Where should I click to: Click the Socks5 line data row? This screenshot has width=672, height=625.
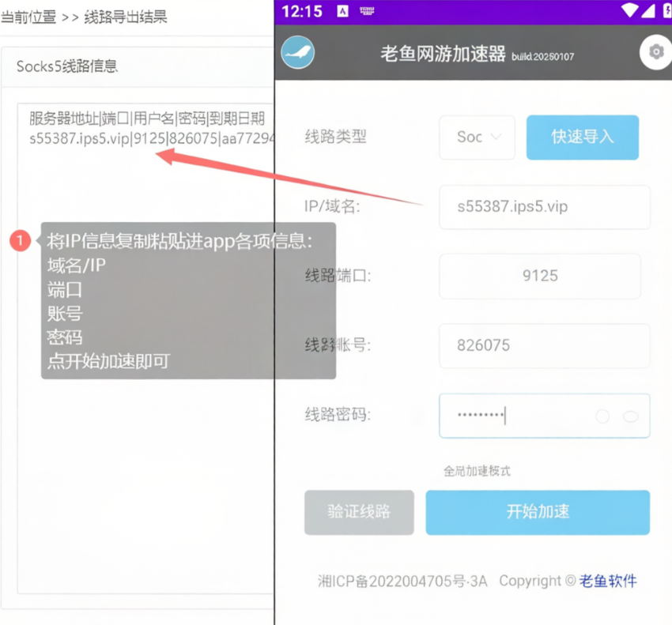[152, 138]
